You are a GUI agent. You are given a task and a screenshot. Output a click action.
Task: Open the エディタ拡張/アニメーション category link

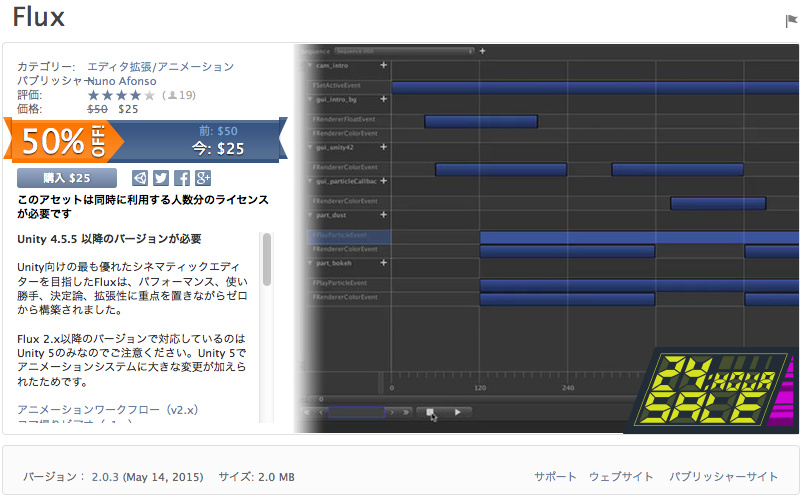160,67
